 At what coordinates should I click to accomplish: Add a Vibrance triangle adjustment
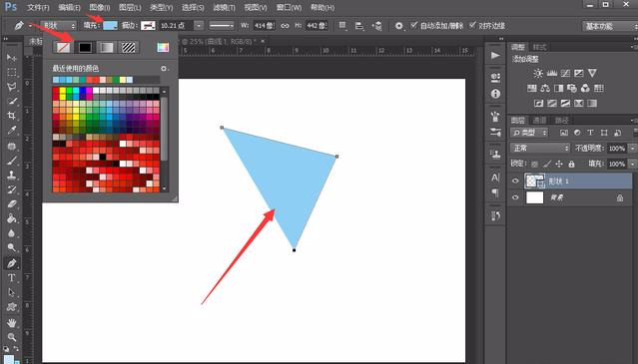[x=592, y=73]
